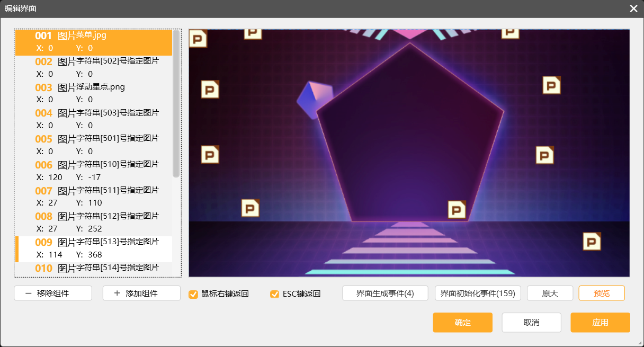
Task: Click the 预览 button
Action: (x=601, y=293)
